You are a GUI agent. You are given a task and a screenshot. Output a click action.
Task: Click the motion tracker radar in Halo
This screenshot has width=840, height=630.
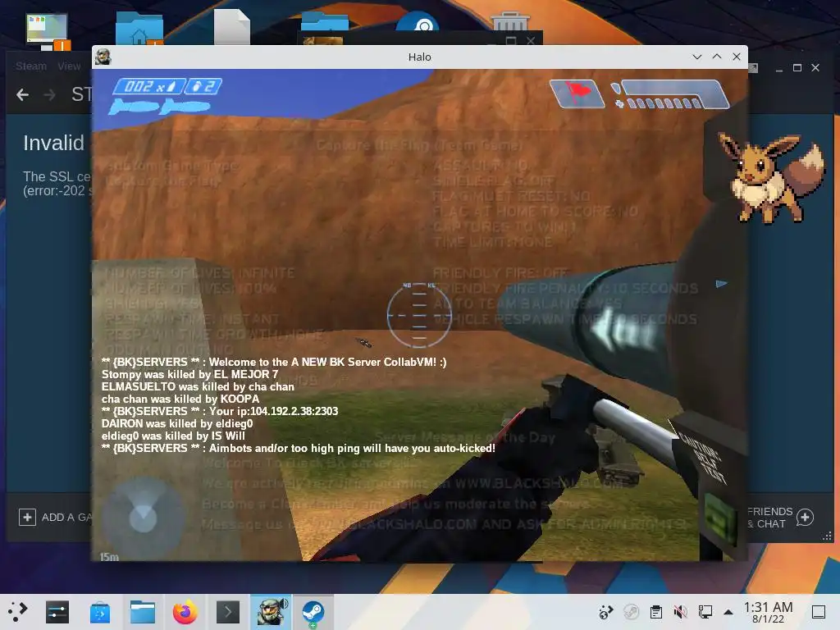pos(143,516)
